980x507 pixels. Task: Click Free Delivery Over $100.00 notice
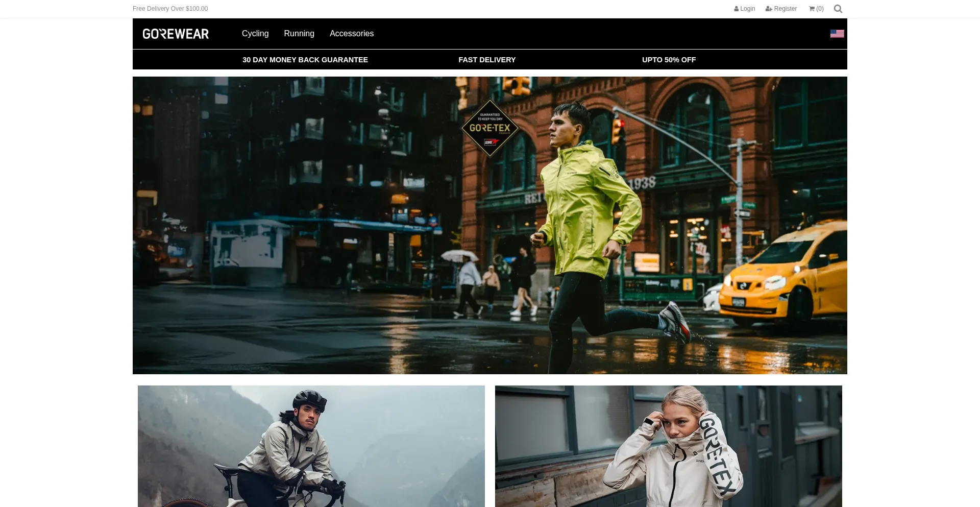pyautogui.click(x=170, y=9)
